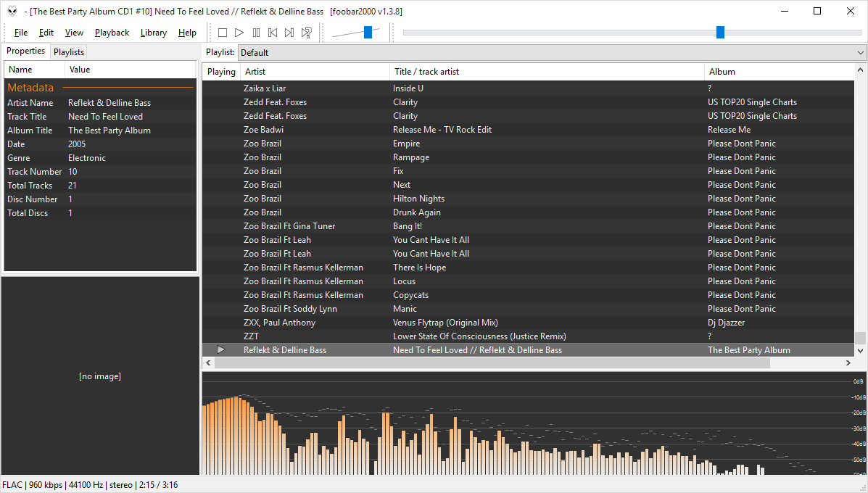The image size is (868, 493).
Task: Click the horizontal scrollbar right arrow
Action: (x=848, y=363)
